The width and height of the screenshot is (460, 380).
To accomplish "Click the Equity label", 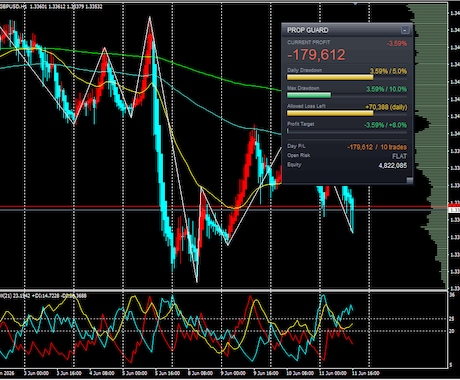I will (x=294, y=165).
